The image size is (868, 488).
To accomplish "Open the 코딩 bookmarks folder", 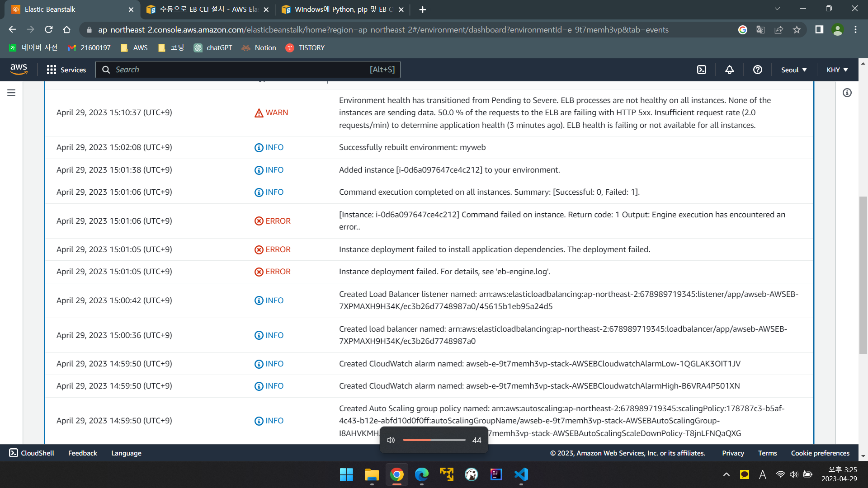I will [171, 47].
